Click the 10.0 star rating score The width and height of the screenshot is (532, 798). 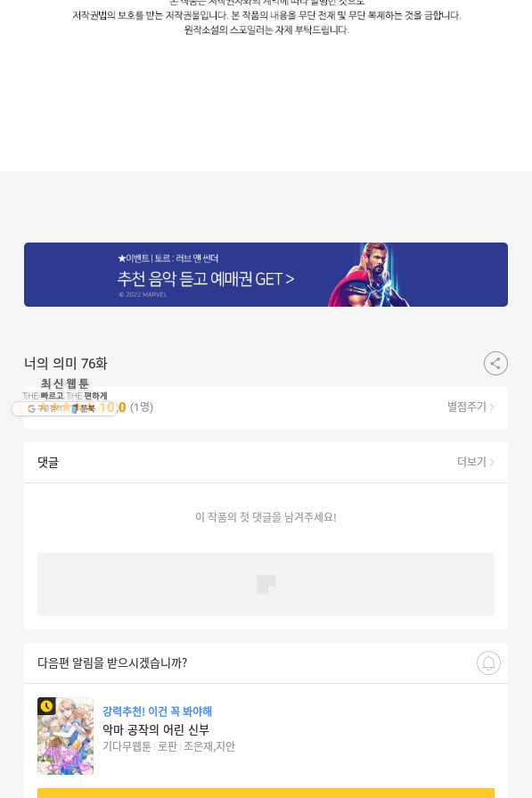(113, 407)
